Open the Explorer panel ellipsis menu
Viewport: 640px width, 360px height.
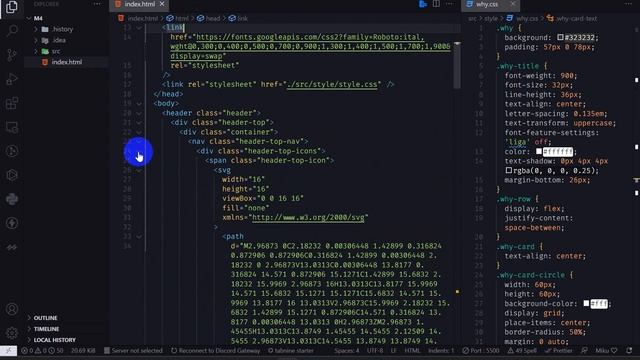coord(97,4)
